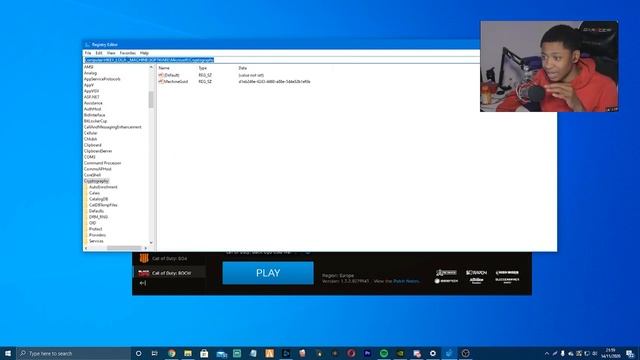Viewport: 640px width, 360px height.
Task: Open the Settings gear icon on the taskbar
Action: pyautogui.click(x=433, y=353)
